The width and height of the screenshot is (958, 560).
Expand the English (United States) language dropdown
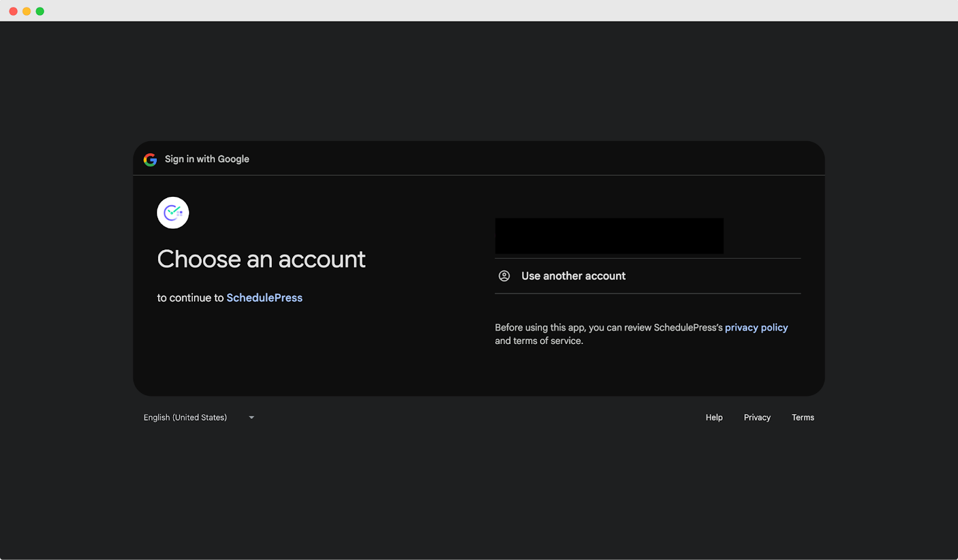[199, 418]
